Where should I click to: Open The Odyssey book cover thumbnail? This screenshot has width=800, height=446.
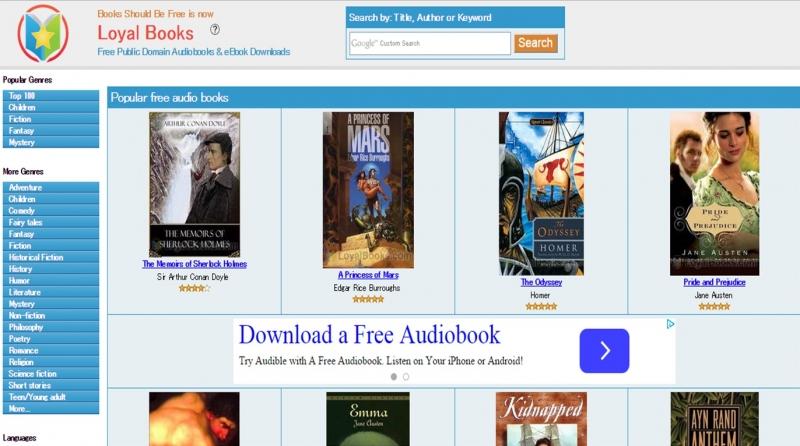coord(541,194)
